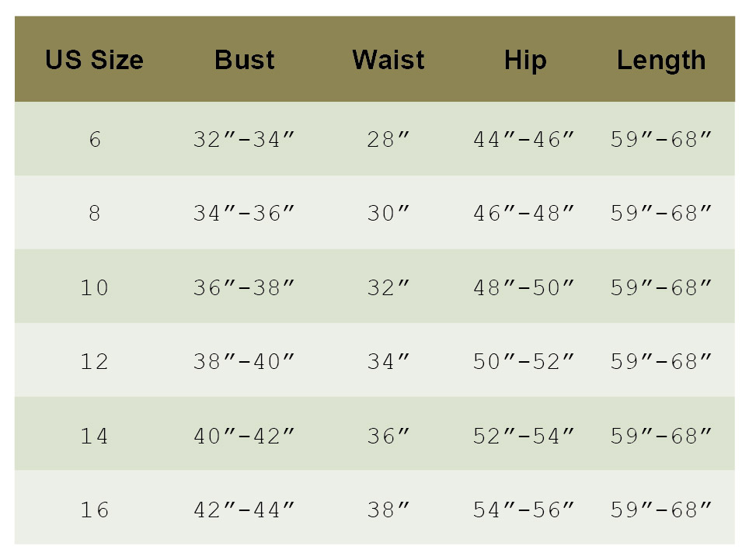Select the 42″-44″ bust cell
Viewport: 749px width, 560px height.
pos(244,510)
